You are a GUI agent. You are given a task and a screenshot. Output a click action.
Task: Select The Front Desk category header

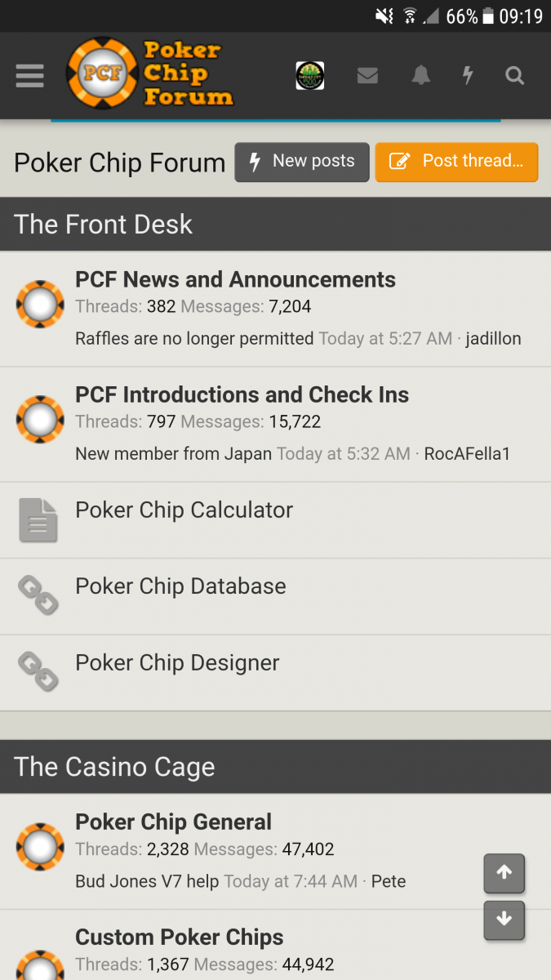(x=103, y=225)
